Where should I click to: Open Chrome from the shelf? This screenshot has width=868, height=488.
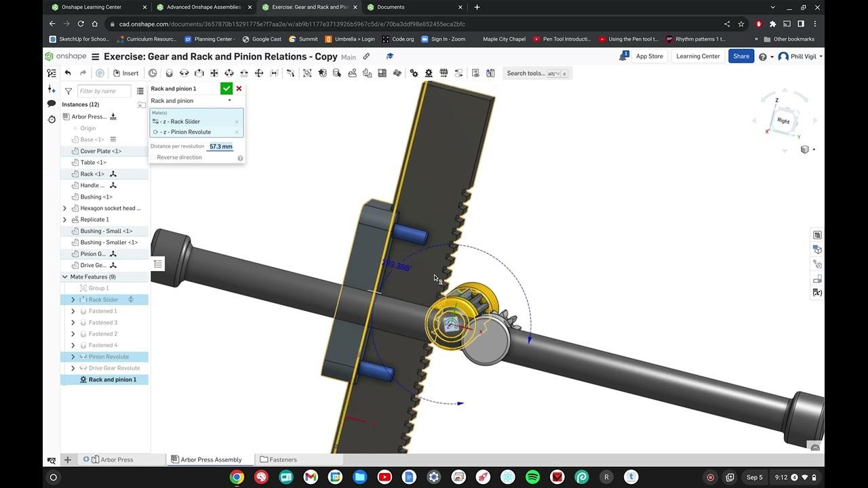tap(237, 477)
